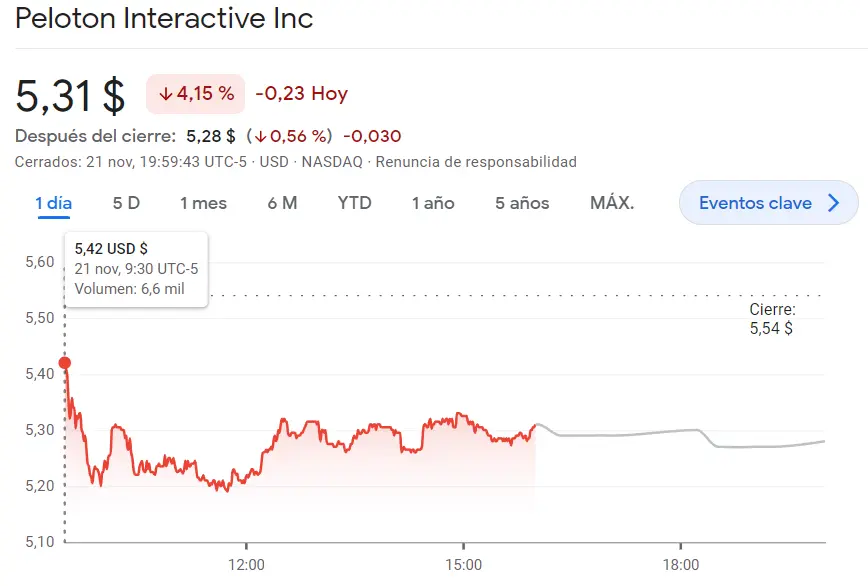Click the chevron arrow in Eventos clave
Viewport: 868px width, 586px height.
pyautogui.click(x=834, y=203)
